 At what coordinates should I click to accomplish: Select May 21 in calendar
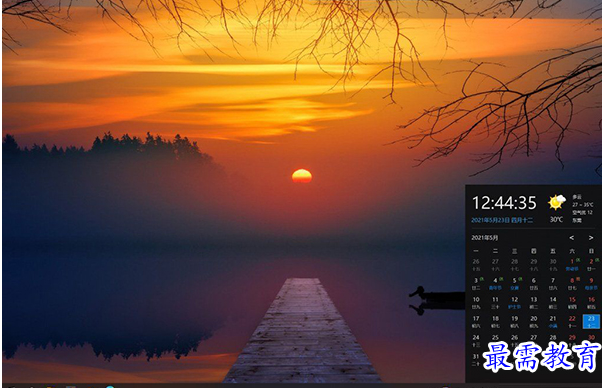click(553, 321)
